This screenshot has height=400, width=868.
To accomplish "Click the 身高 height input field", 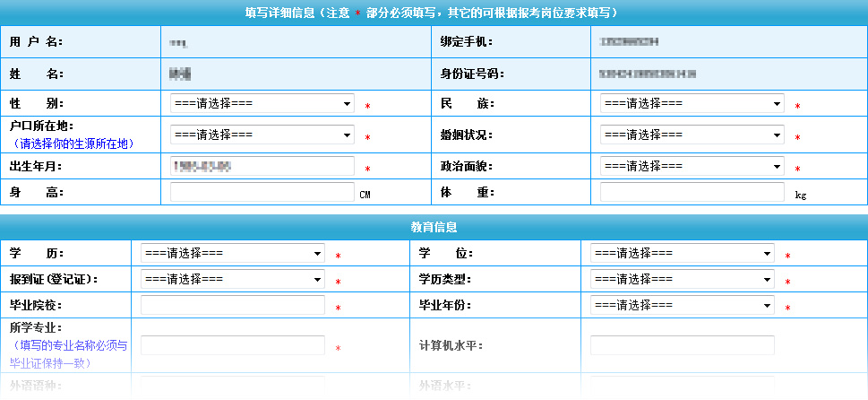I will [x=262, y=192].
